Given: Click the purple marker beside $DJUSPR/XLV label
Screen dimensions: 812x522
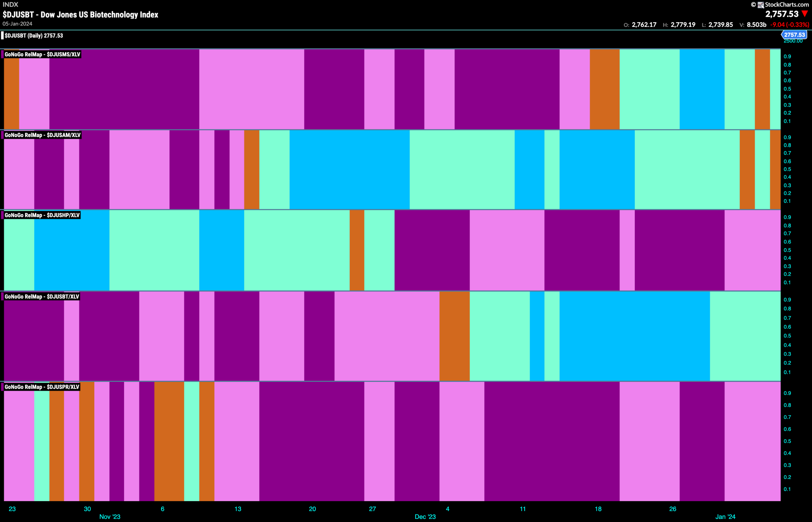Looking at the screenshot, I should [2, 387].
